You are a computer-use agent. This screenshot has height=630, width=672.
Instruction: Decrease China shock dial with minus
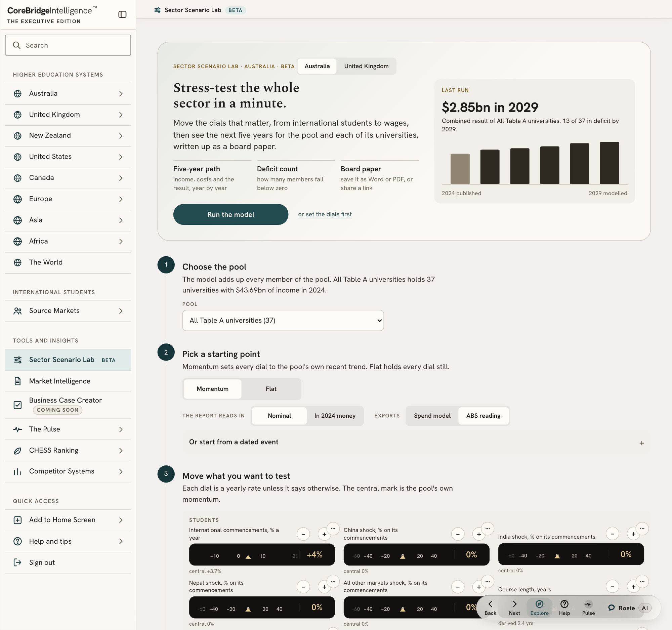point(458,534)
